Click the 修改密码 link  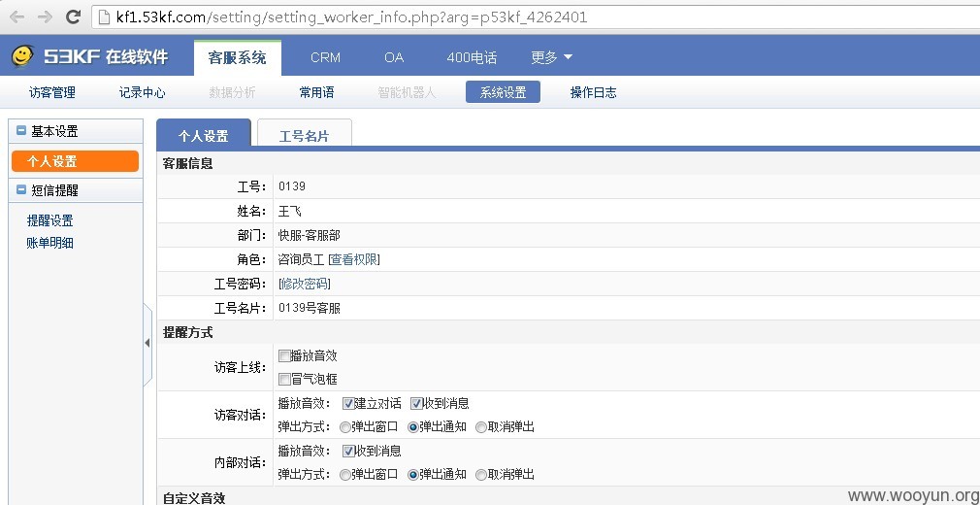click(x=305, y=285)
